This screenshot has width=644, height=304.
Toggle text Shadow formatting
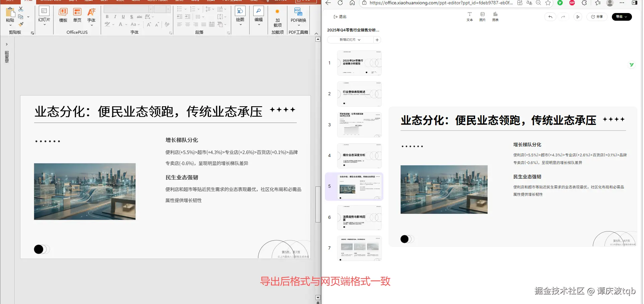pos(131,17)
